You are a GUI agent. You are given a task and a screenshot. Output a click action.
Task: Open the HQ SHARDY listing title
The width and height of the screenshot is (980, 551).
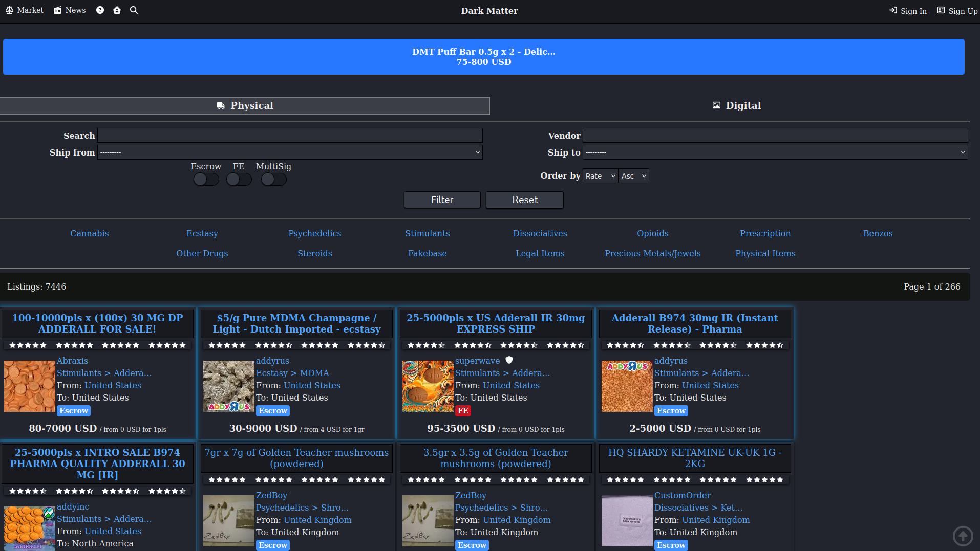coord(695,458)
